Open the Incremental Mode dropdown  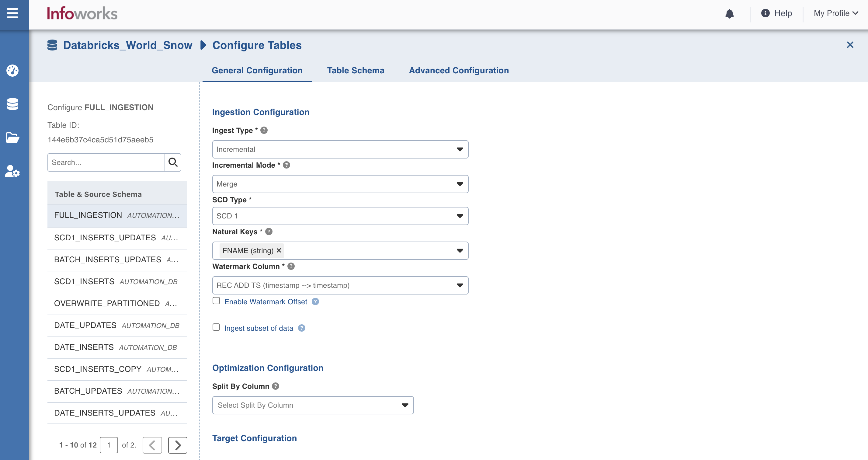pos(340,184)
